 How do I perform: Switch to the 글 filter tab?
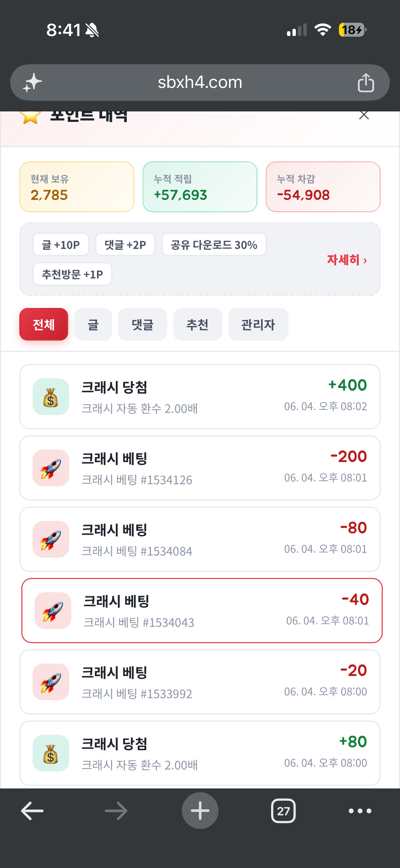tap(93, 324)
